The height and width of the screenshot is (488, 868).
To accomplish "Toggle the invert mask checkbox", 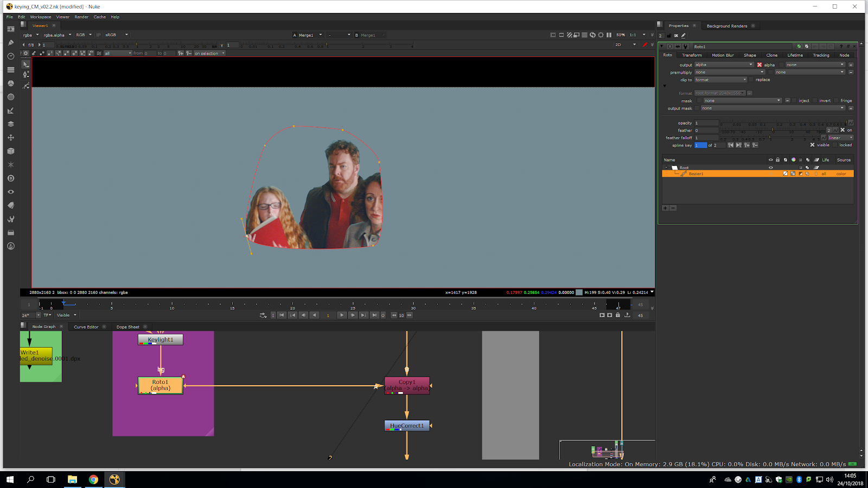I will (x=815, y=101).
